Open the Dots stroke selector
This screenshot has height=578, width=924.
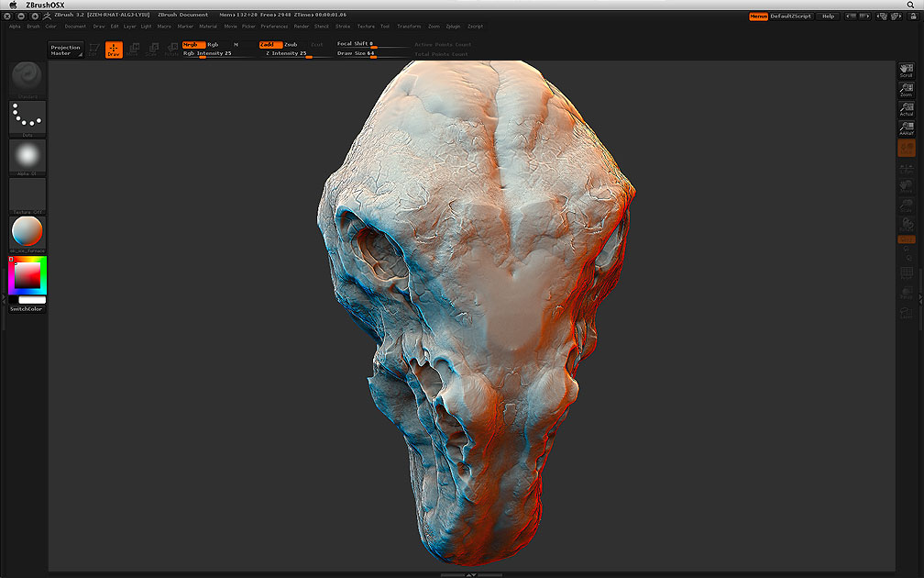(27, 118)
